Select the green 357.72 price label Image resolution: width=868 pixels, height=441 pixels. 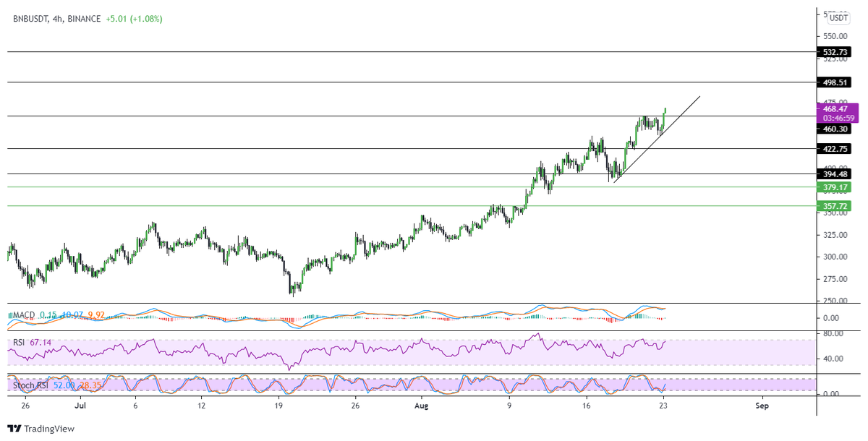tap(835, 206)
